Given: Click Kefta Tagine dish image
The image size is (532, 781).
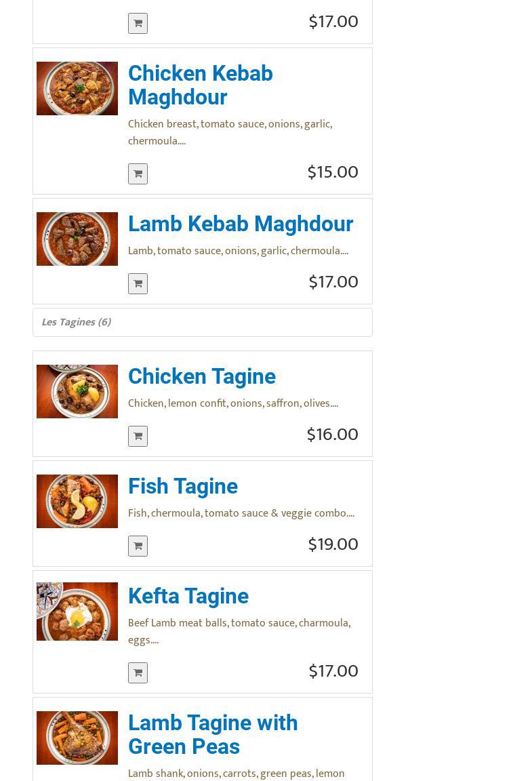Looking at the screenshot, I should coord(77,611).
